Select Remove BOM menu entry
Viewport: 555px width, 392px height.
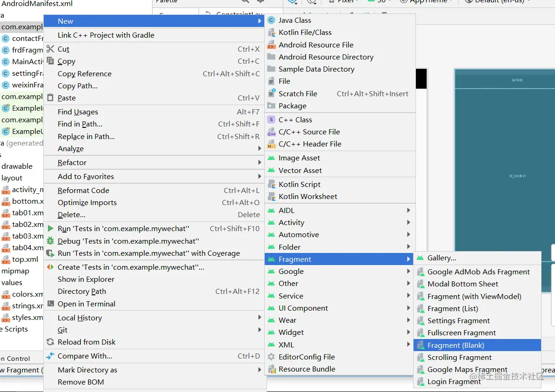pyautogui.click(x=154, y=382)
